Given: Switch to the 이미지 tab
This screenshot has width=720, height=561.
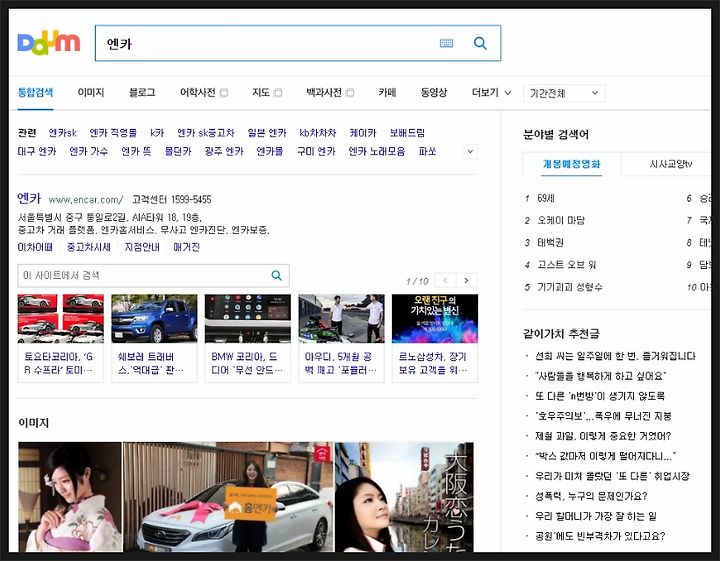Looking at the screenshot, I should (x=91, y=93).
